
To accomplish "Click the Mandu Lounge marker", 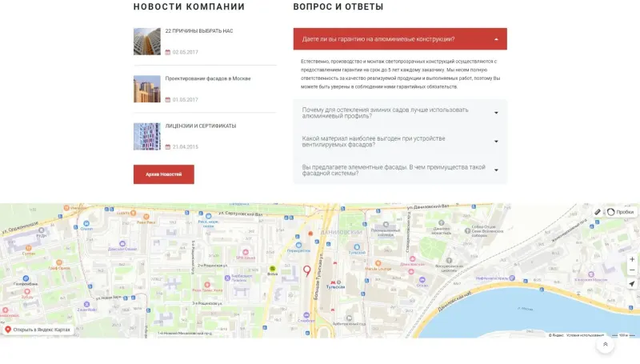I will point(378,263).
